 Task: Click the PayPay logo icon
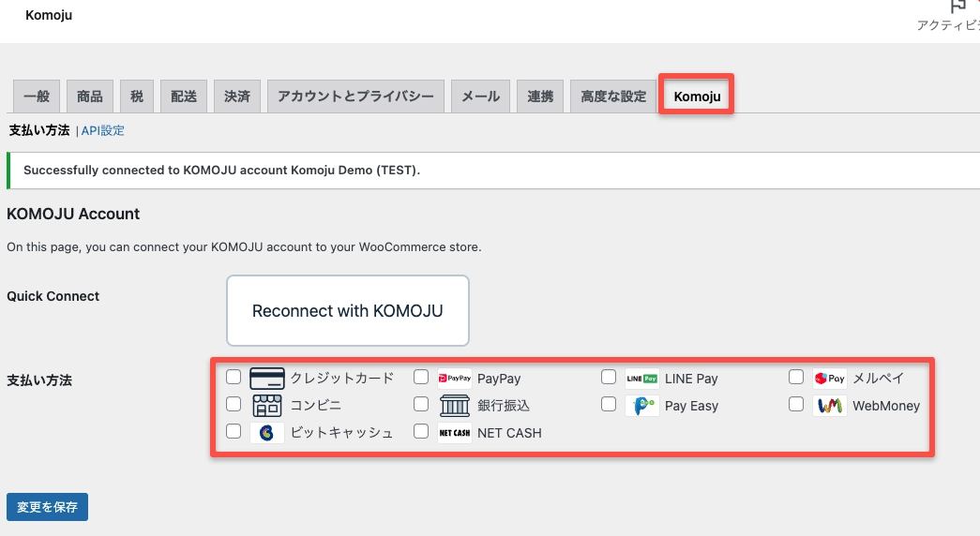[455, 378]
